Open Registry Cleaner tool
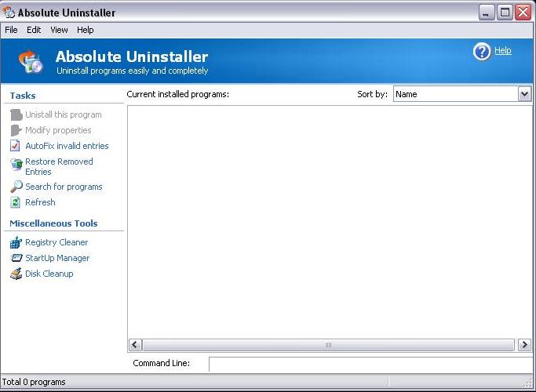The height and width of the screenshot is (392, 536). pos(57,242)
